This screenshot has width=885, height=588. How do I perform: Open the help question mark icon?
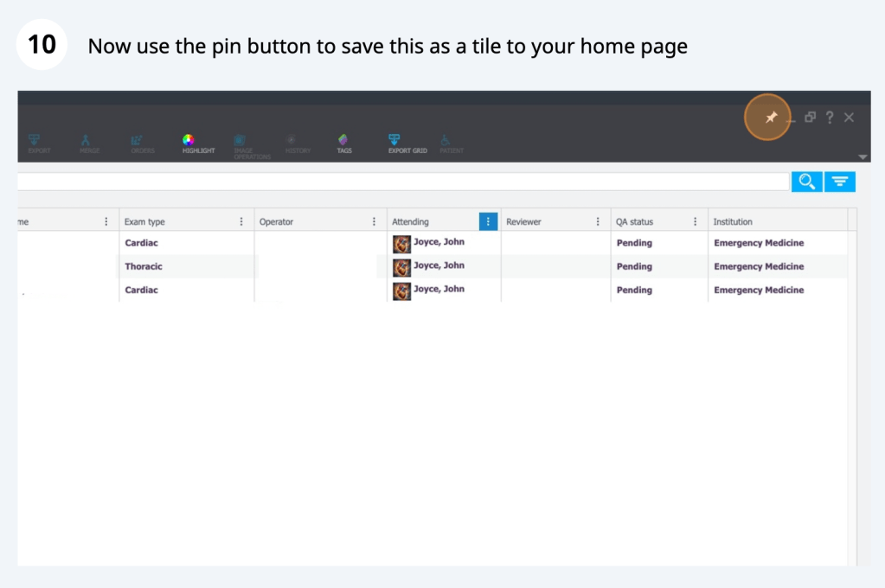830,118
